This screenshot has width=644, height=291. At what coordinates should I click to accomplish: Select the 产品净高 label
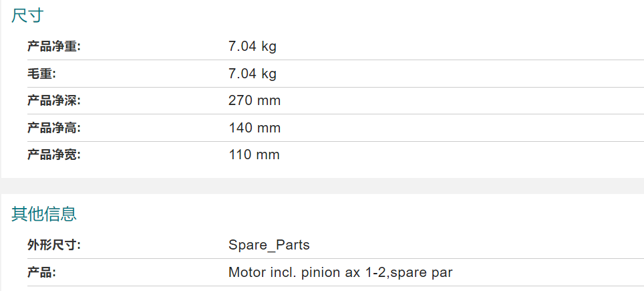coord(54,128)
